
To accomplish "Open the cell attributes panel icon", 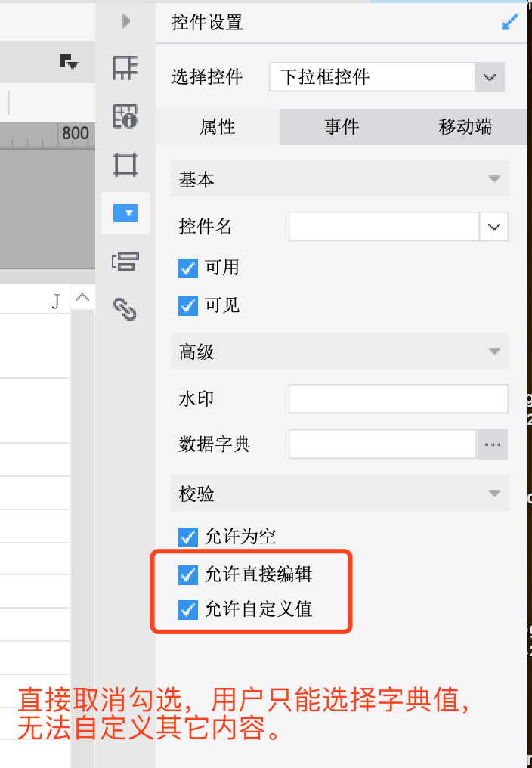I will point(125,67).
